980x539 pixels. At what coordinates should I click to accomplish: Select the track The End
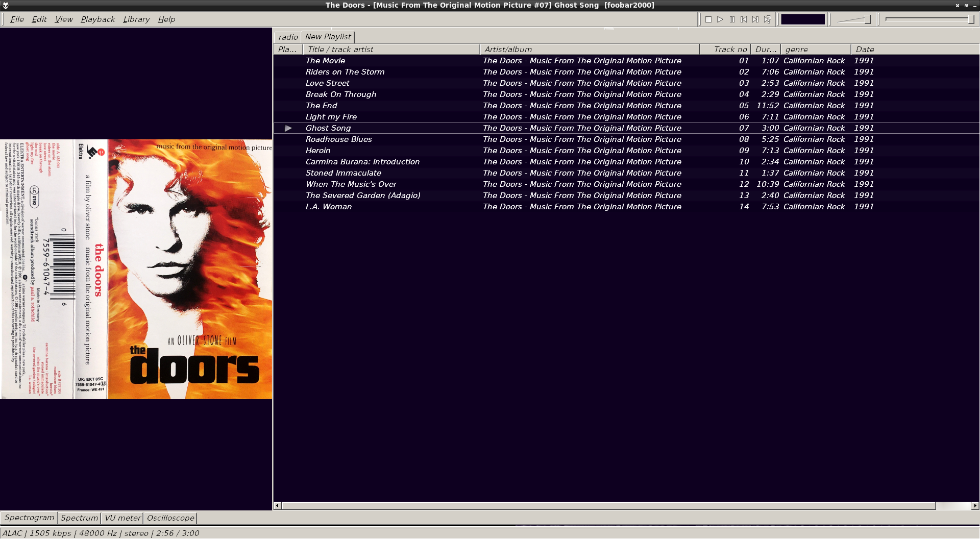626,106
